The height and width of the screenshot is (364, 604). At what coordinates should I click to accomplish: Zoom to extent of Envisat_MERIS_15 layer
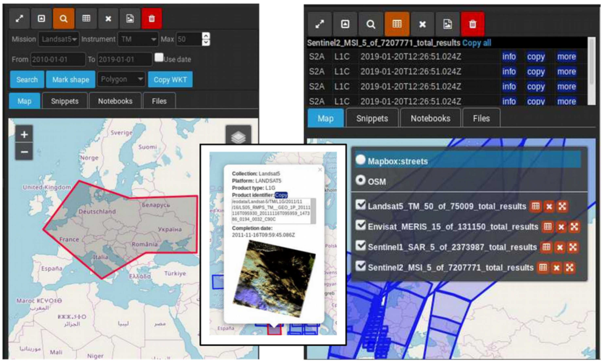(x=574, y=227)
